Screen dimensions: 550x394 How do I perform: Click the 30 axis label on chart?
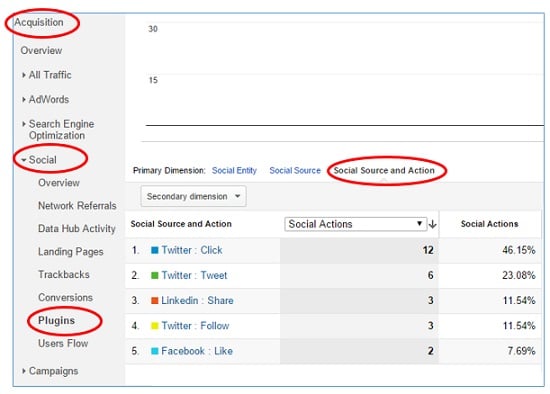pos(153,29)
